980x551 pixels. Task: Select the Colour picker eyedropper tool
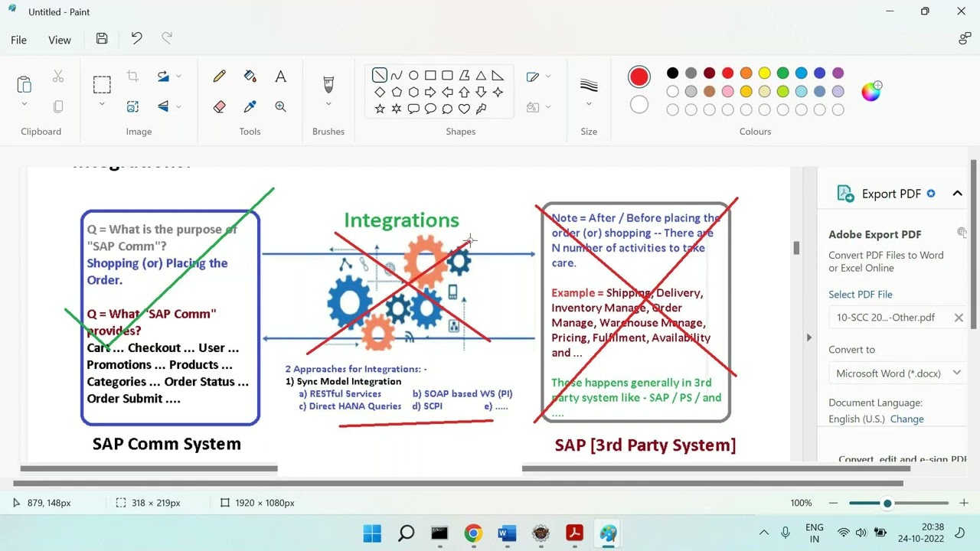click(250, 107)
